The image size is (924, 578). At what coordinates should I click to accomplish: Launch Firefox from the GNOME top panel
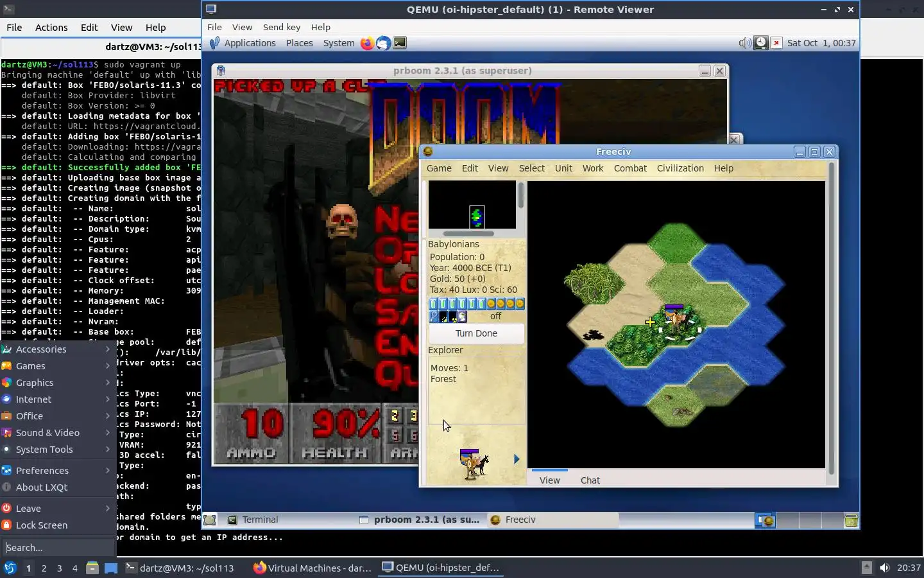pyautogui.click(x=367, y=43)
